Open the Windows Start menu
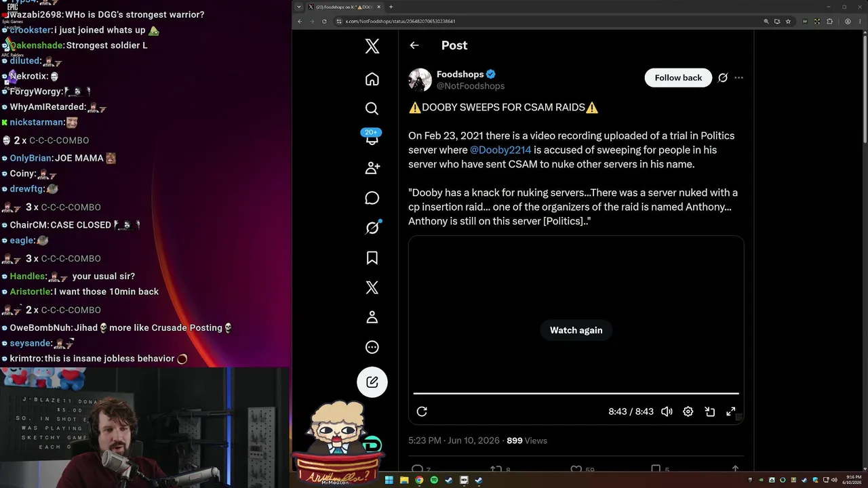 [389, 480]
